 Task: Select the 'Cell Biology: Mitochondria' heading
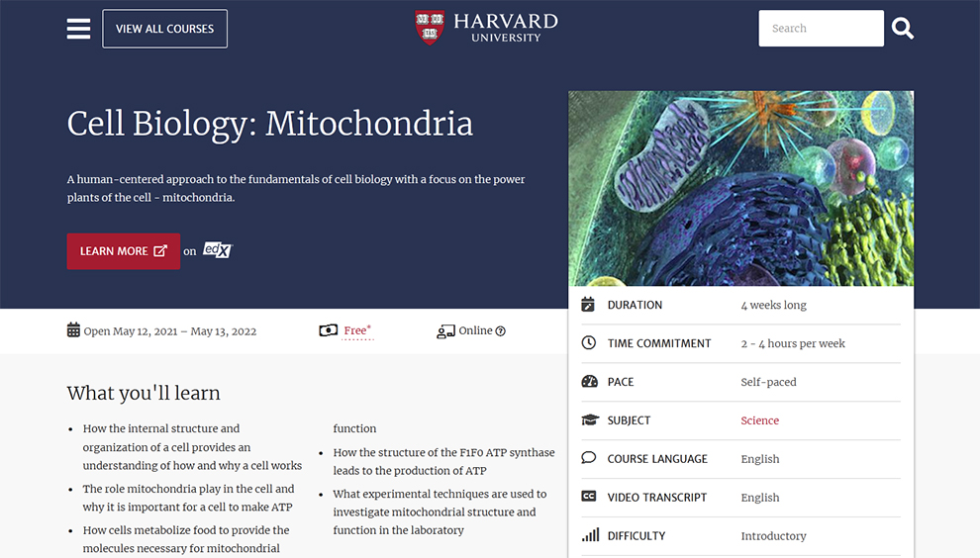270,124
